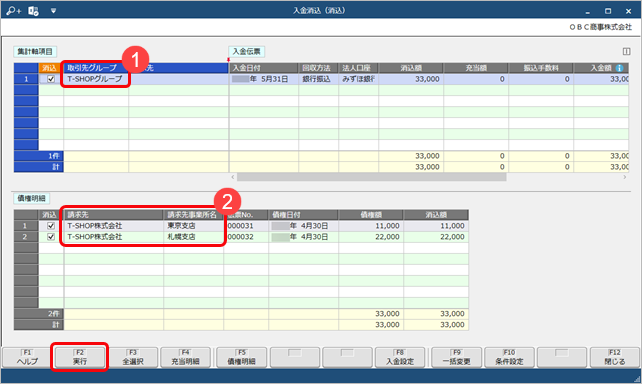Screen dimensions: 642x384
Task: Click the search-plus icon in title bar
Action: tap(14, 11)
